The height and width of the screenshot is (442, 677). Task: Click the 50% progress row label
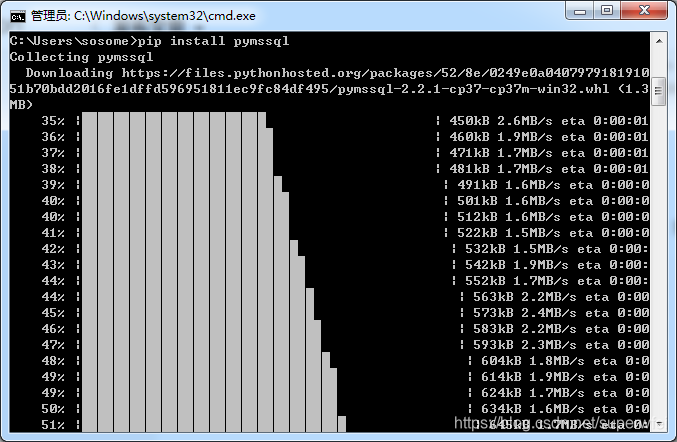[53, 408]
